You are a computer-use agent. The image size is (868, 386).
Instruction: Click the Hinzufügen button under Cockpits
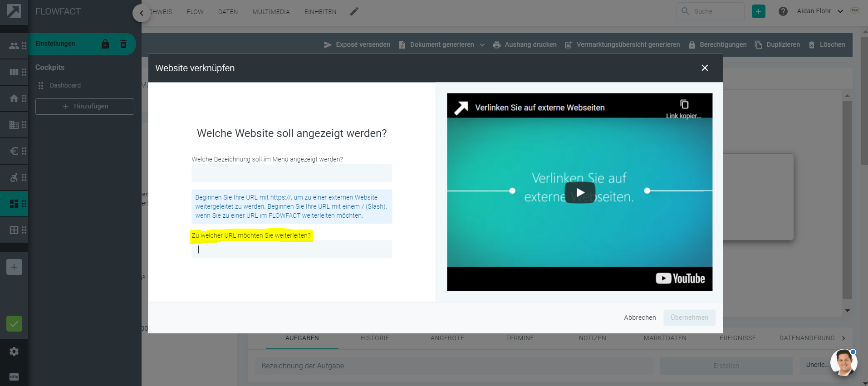(85, 107)
